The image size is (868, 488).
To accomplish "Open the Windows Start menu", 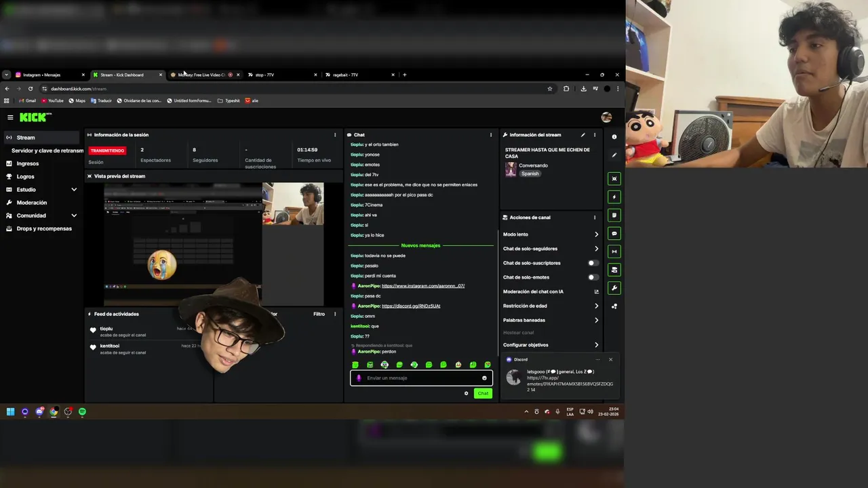I will (10, 411).
